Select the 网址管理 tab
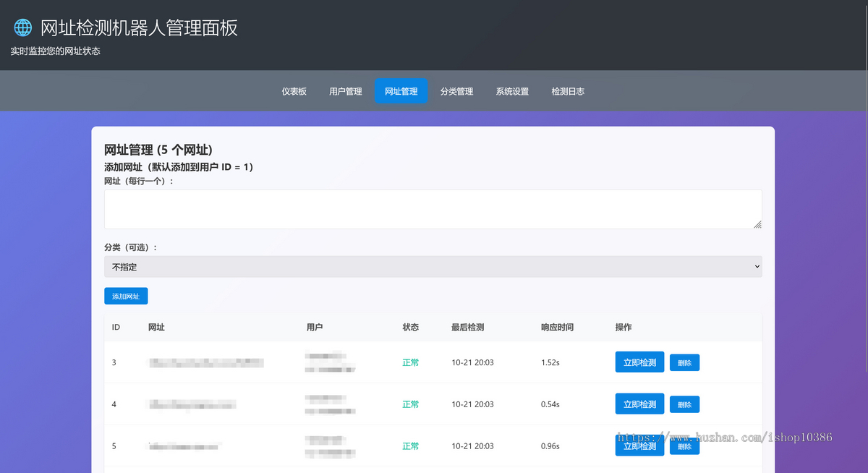868x473 pixels. coord(401,92)
